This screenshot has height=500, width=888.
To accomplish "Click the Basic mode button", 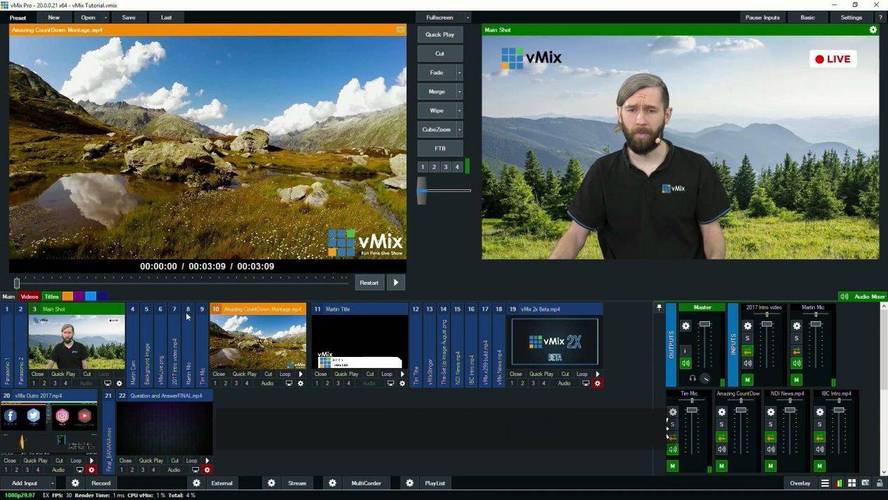I will coord(808,18).
